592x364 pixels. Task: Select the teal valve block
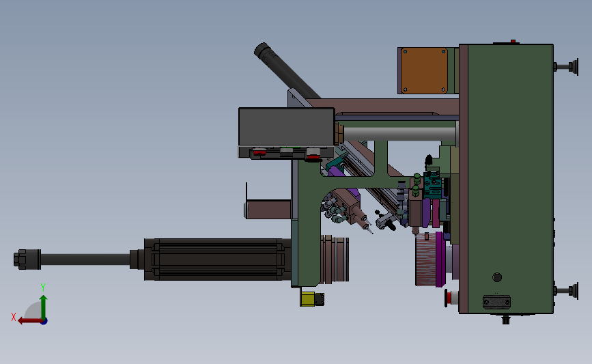tap(433, 184)
